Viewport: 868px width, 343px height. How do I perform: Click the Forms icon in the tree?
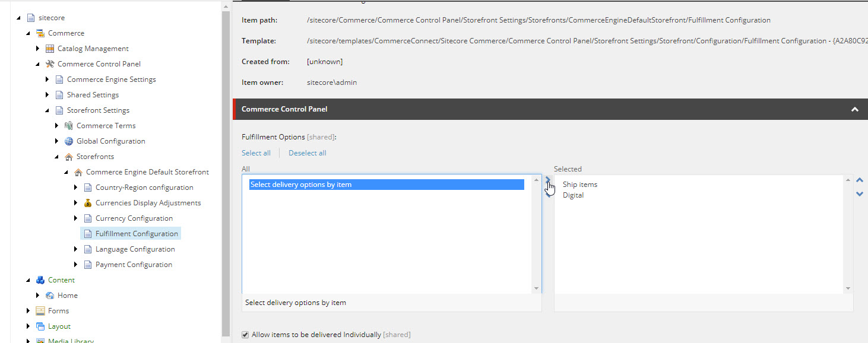point(40,311)
